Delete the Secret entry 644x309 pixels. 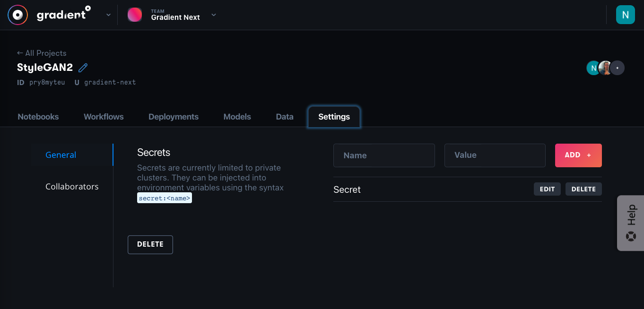pos(583,189)
